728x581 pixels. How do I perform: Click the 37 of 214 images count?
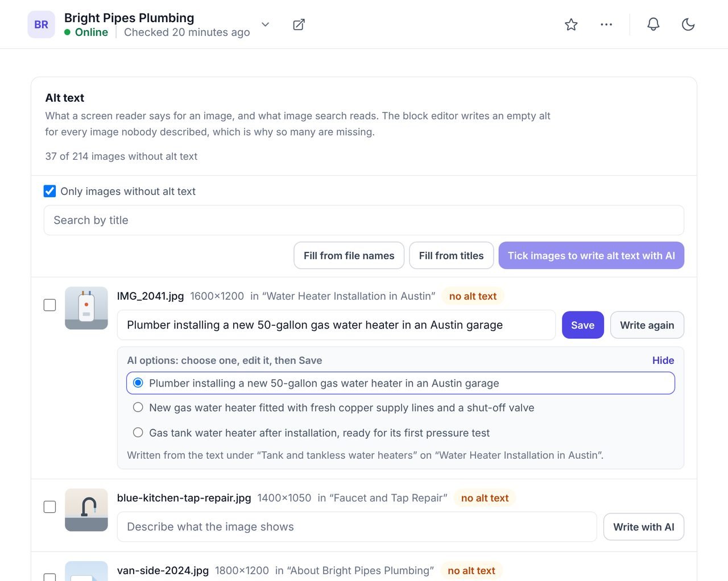[x=121, y=156]
